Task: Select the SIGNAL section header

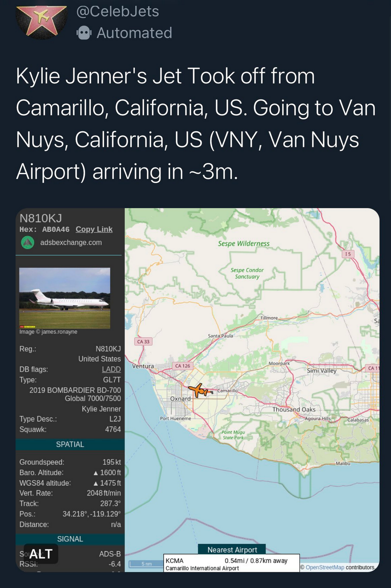Action: (70, 539)
